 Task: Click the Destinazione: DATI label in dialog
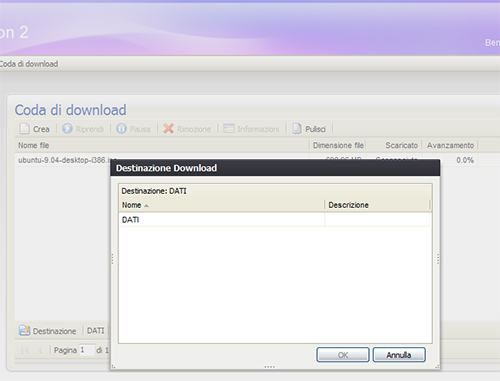pos(154,191)
